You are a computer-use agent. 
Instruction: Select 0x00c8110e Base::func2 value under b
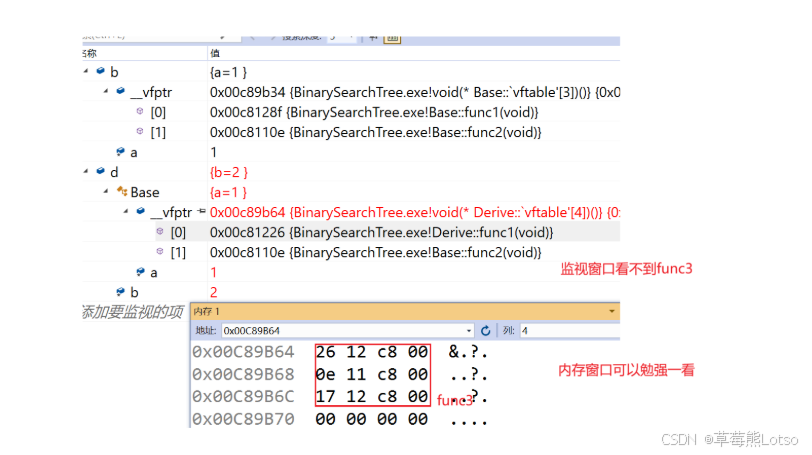pos(375,133)
